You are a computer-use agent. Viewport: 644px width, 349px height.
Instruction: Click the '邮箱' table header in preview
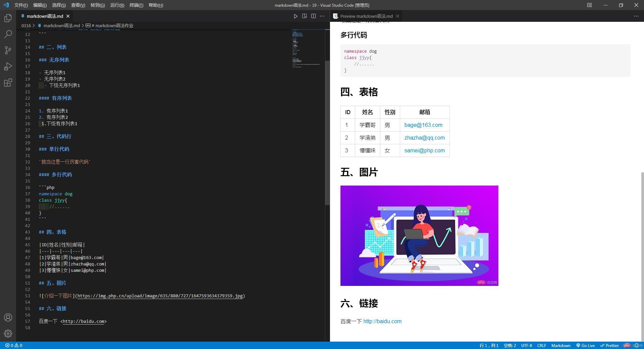425,112
